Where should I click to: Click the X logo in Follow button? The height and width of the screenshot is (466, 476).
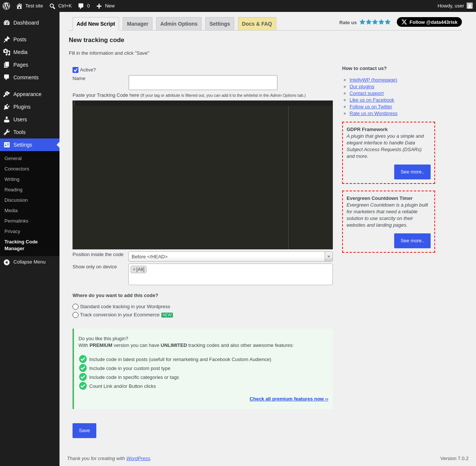click(x=404, y=22)
